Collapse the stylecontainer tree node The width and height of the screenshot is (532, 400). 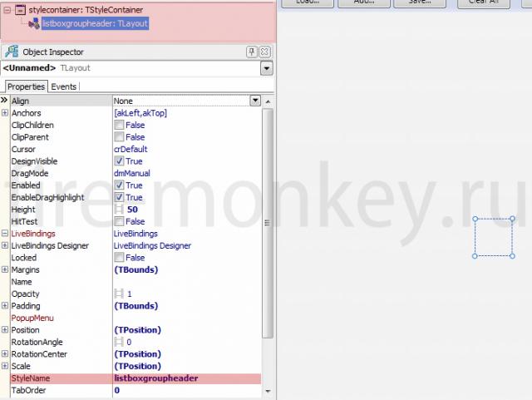tap(7, 10)
